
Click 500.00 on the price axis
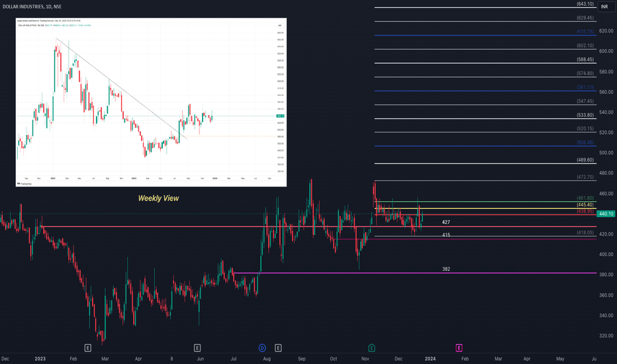click(x=606, y=153)
